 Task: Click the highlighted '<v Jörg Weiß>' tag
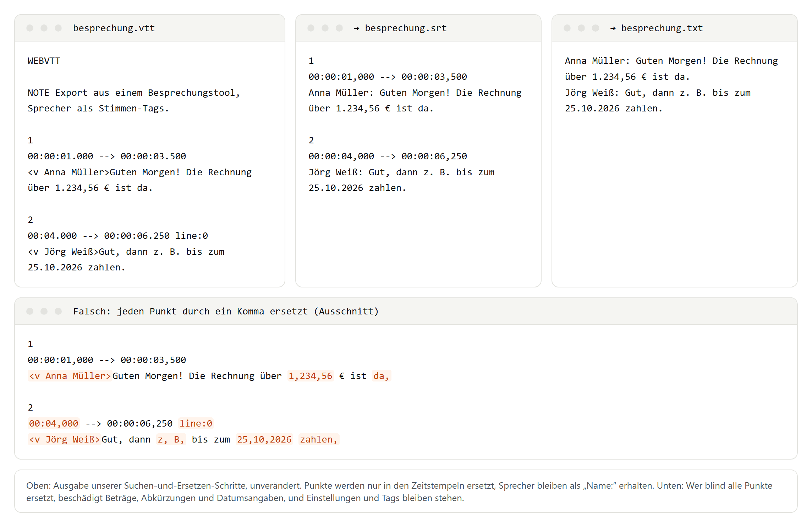[x=65, y=439]
